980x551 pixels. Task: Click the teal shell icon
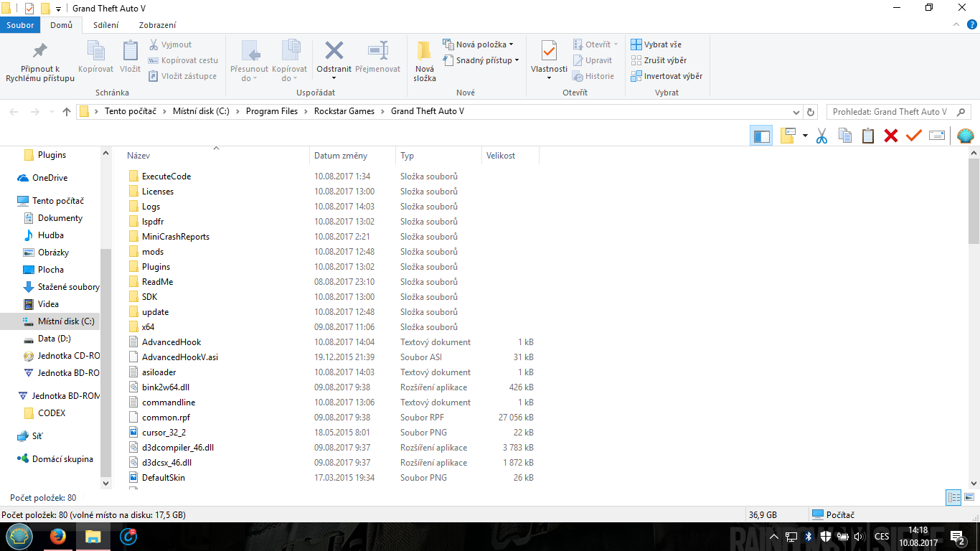(x=966, y=136)
